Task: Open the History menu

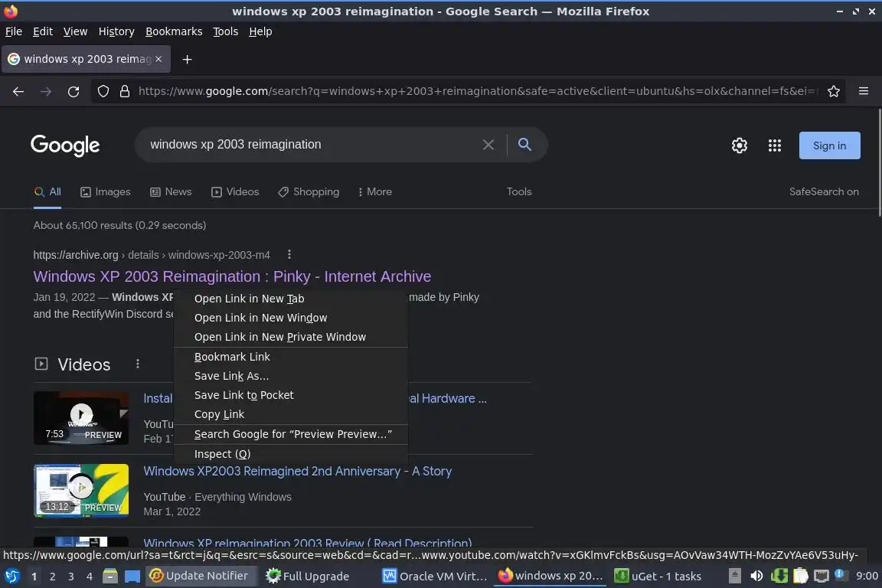Action: click(116, 31)
